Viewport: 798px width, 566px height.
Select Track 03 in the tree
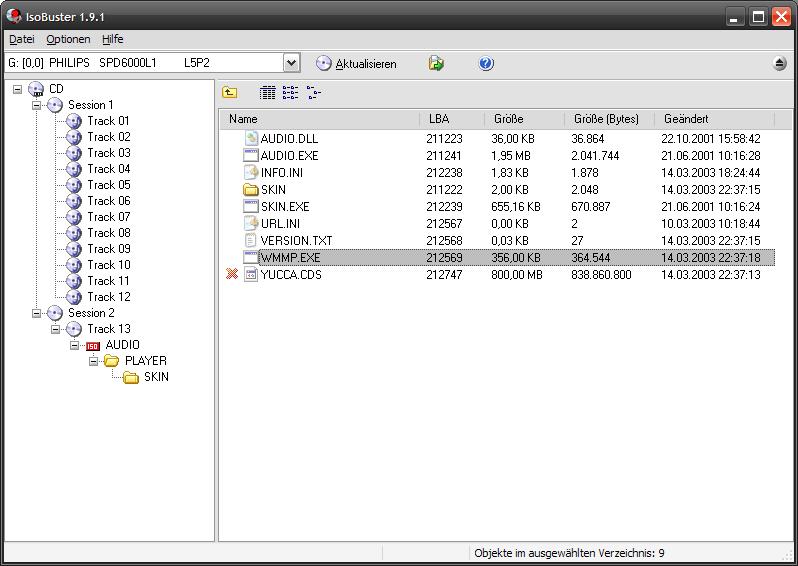click(109, 153)
